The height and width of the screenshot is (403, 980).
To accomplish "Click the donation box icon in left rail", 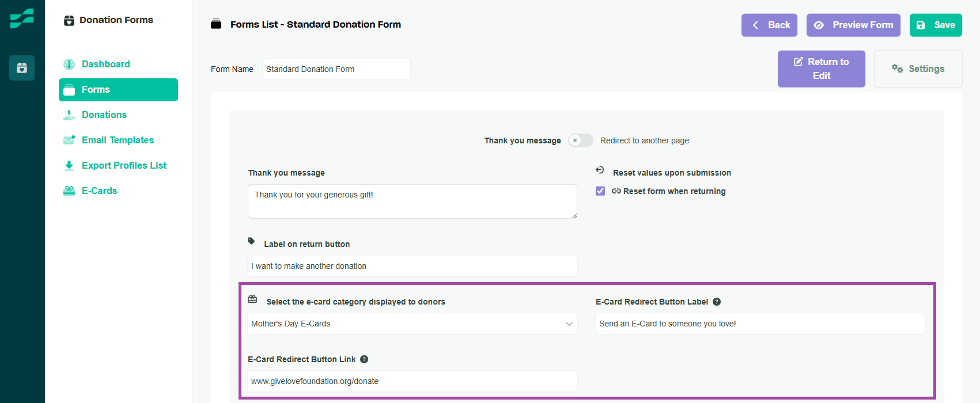I will tap(22, 68).
